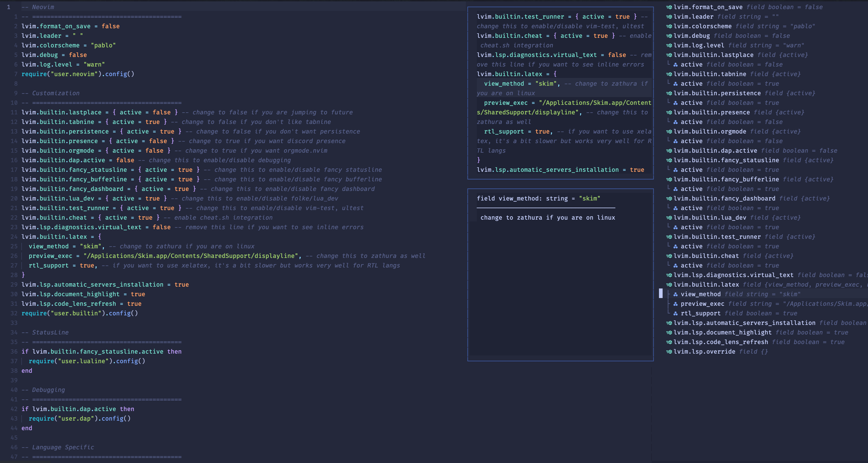Click the symbol icon beside lvim.lsp.override in outline
Viewport: 868px width, 463px height.
669,352
